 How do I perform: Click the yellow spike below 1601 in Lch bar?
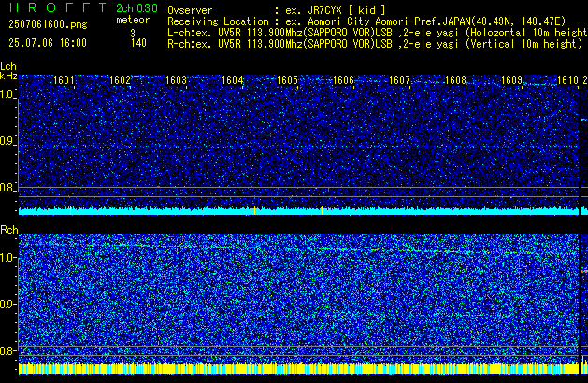coord(70,210)
